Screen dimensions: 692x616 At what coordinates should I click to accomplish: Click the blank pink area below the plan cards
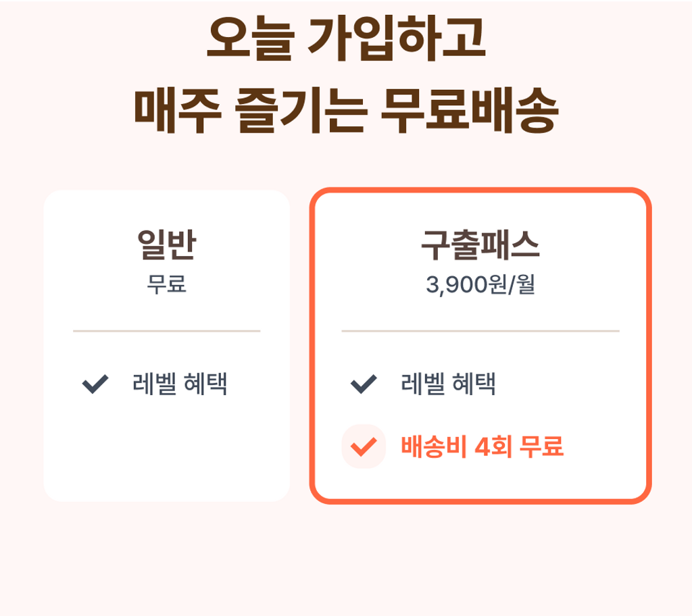pos(346,561)
